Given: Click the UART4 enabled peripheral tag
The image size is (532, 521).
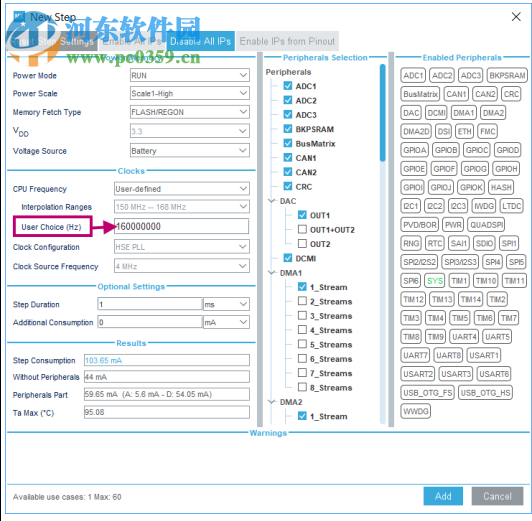Looking at the screenshot, I should point(464,337).
